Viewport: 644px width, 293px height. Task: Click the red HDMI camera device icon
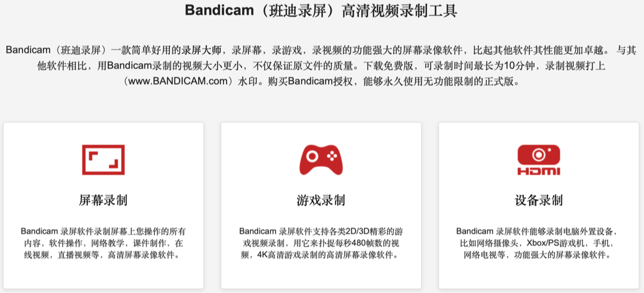click(x=538, y=160)
